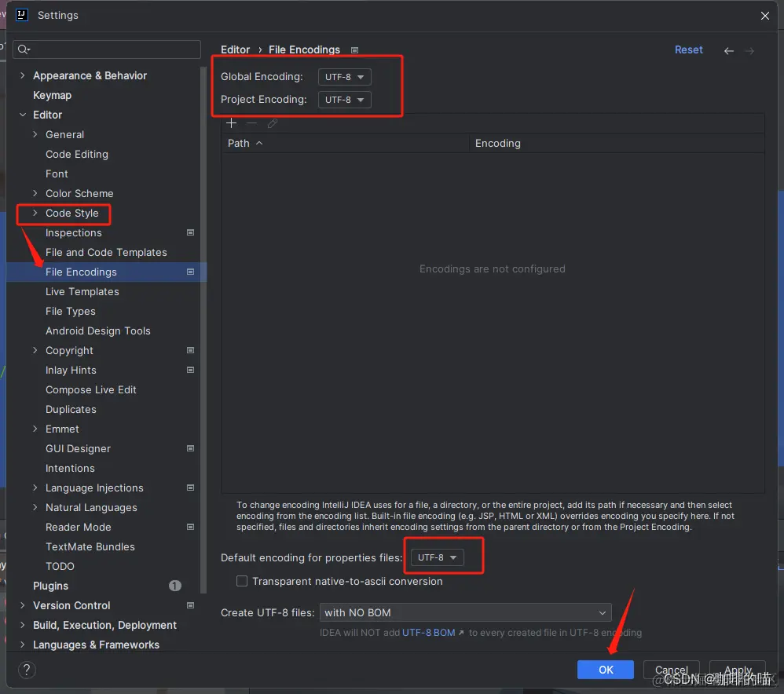Click project-level icon on Version Control row
The width and height of the screenshot is (784, 694).
(190, 605)
